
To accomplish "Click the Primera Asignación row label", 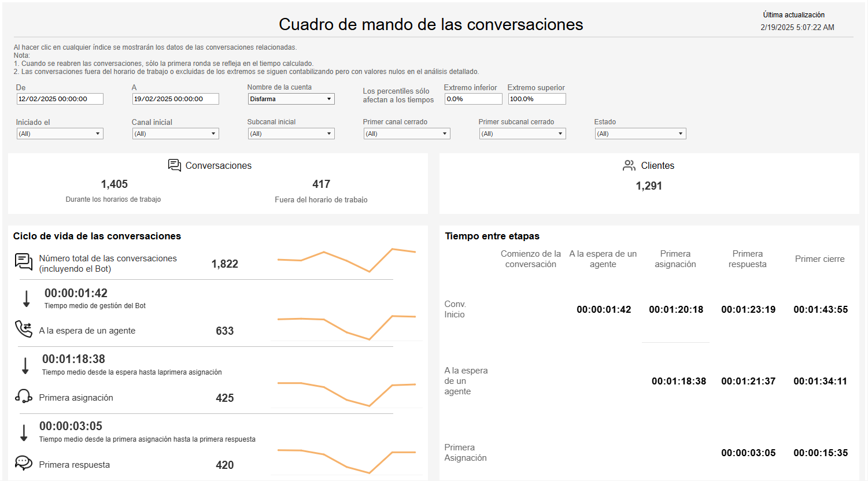I will 466,453.
